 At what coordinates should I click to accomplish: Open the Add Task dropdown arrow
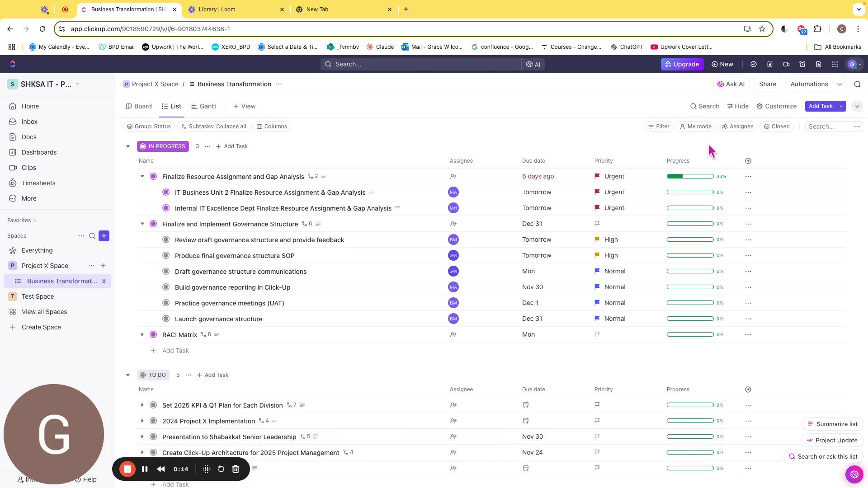click(841, 106)
